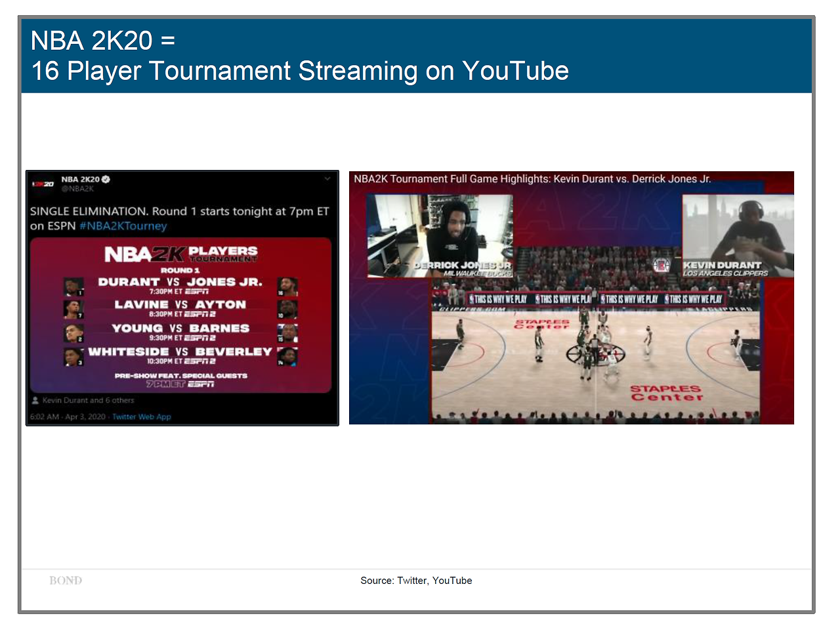Viewport: 840px width, 620px height.
Task: Click the 'YOUNG VS BARNES' matchup text
Action: [x=180, y=328]
